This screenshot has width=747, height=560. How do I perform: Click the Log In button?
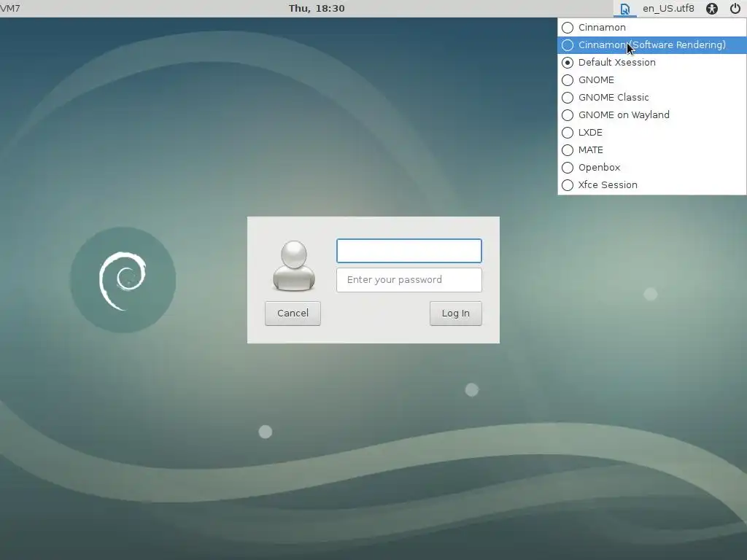point(455,314)
